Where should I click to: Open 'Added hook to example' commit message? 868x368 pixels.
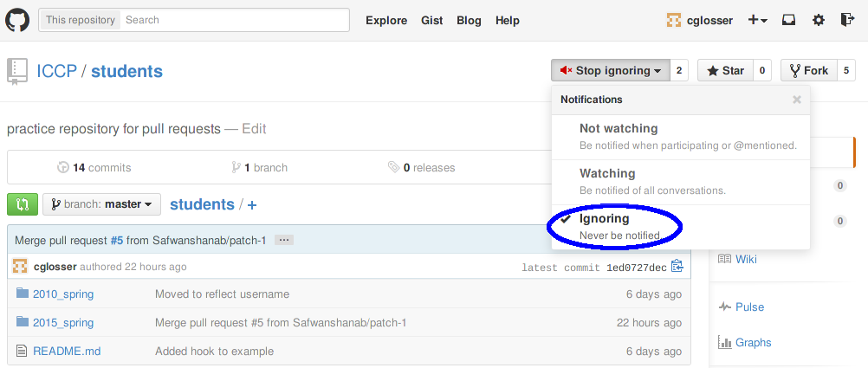coord(214,351)
